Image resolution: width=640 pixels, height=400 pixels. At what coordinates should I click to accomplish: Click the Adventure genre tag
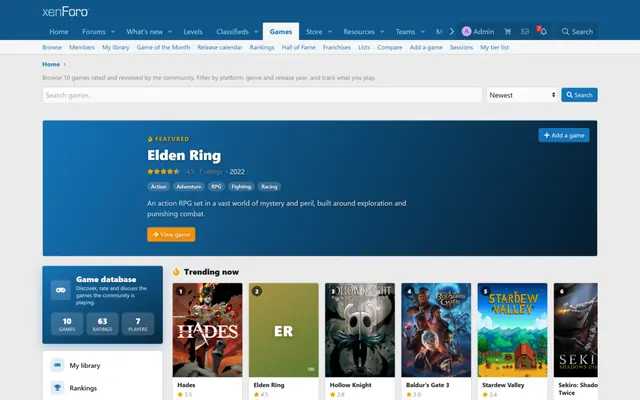click(x=189, y=187)
